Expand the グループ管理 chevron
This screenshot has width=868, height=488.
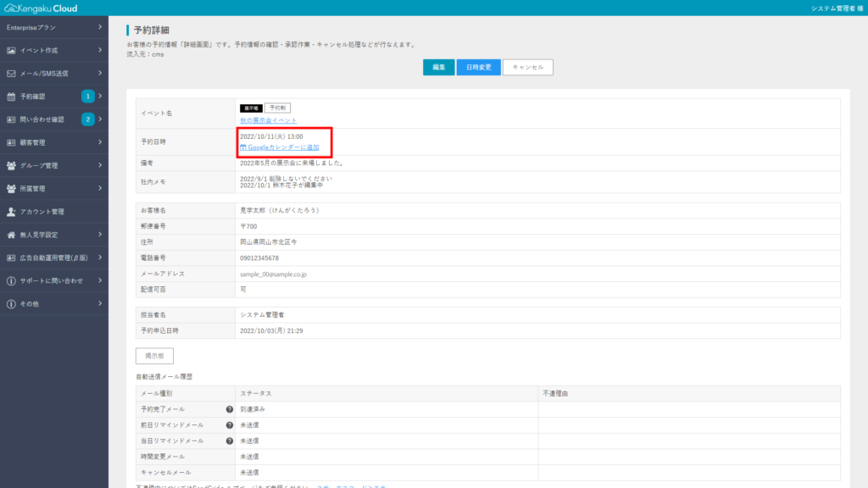100,165
